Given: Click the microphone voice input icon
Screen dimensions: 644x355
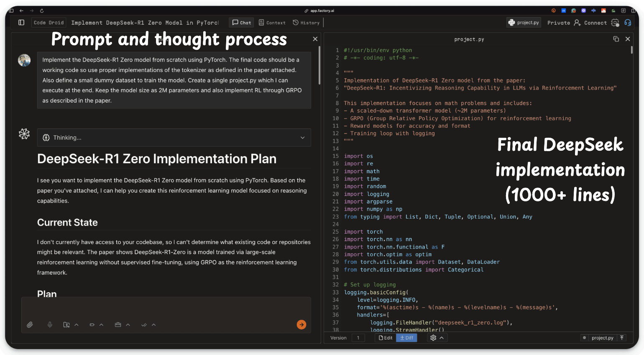Looking at the screenshot, I should pyautogui.click(x=50, y=325).
